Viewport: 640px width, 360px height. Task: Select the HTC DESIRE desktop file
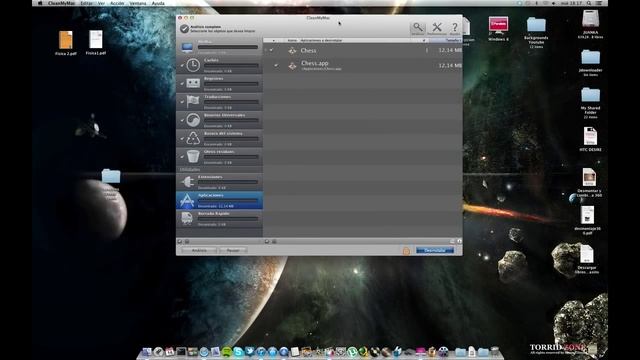[590, 136]
